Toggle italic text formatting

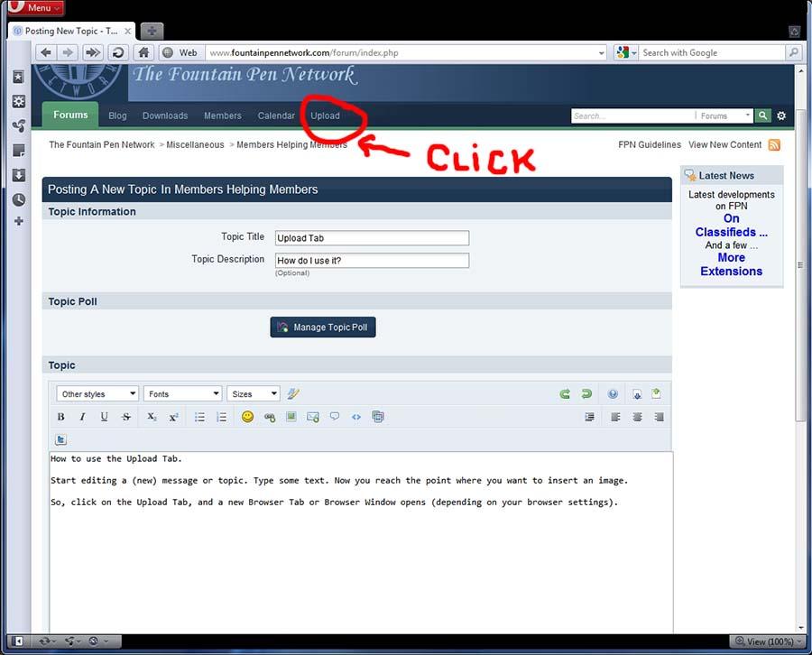coord(82,417)
